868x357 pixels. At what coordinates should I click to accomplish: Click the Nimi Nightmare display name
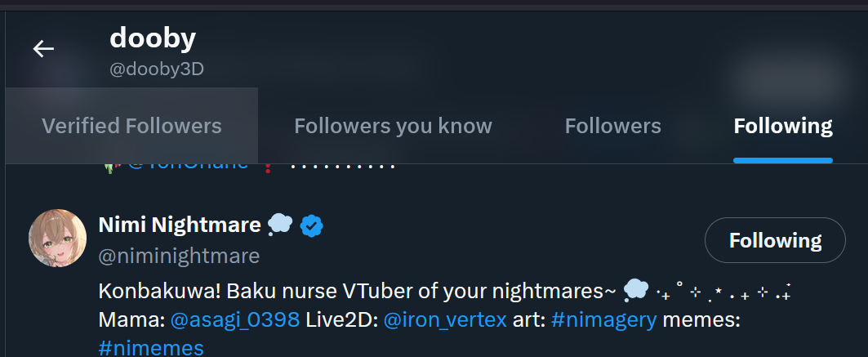pos(180,225)
